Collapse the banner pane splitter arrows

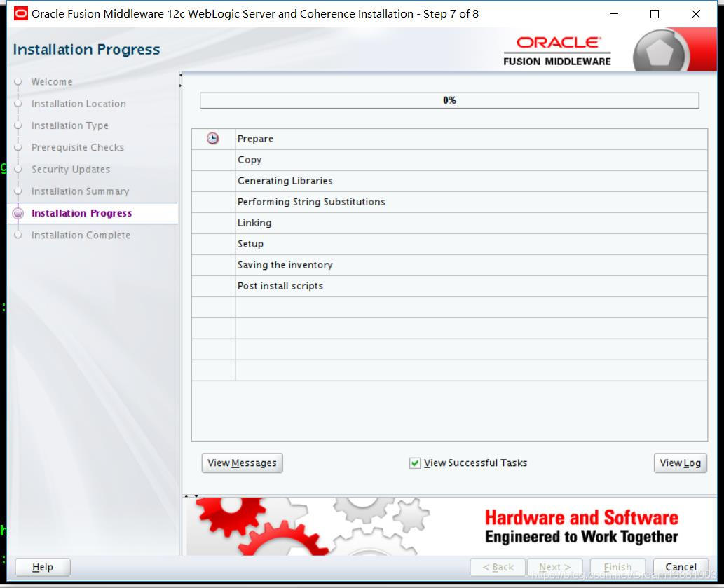coord(191,496)
